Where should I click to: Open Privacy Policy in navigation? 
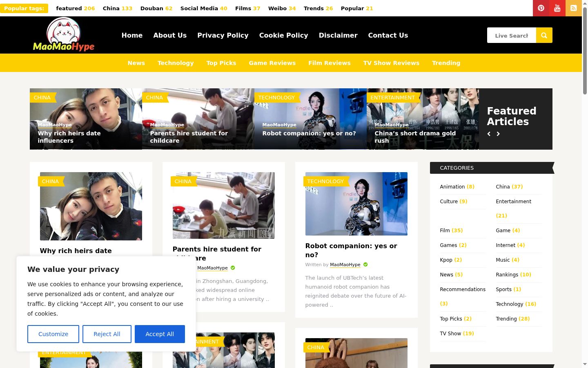click(x=223, y=35)
